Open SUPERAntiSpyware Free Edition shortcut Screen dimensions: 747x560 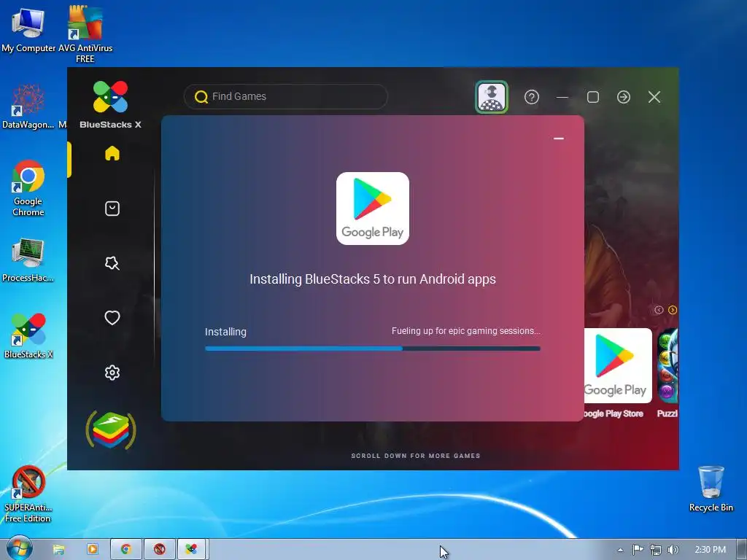(28, 494)
